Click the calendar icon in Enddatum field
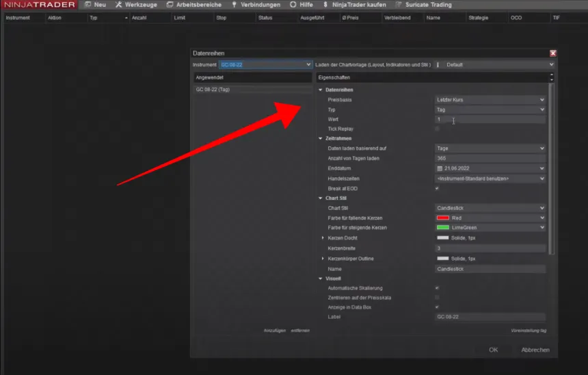The width and height of the screenshot is (588, 375). click(x=440, y=168)
